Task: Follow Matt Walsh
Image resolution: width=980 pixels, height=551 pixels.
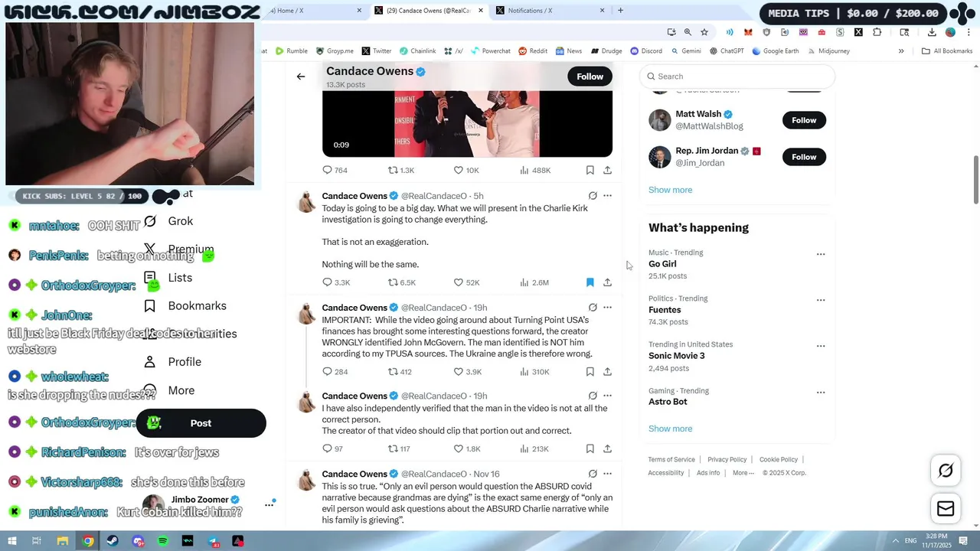Action: point(804,120)
